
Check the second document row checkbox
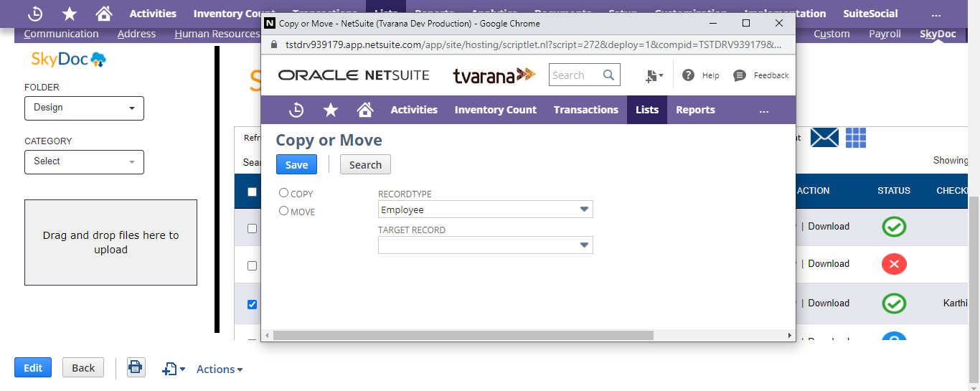click(x=252, y=265)
